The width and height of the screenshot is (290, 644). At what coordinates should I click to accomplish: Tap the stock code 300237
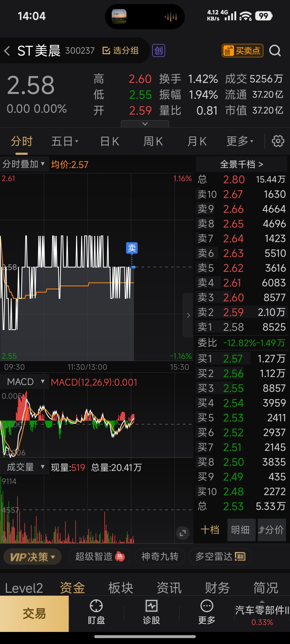tap(80, 51)
